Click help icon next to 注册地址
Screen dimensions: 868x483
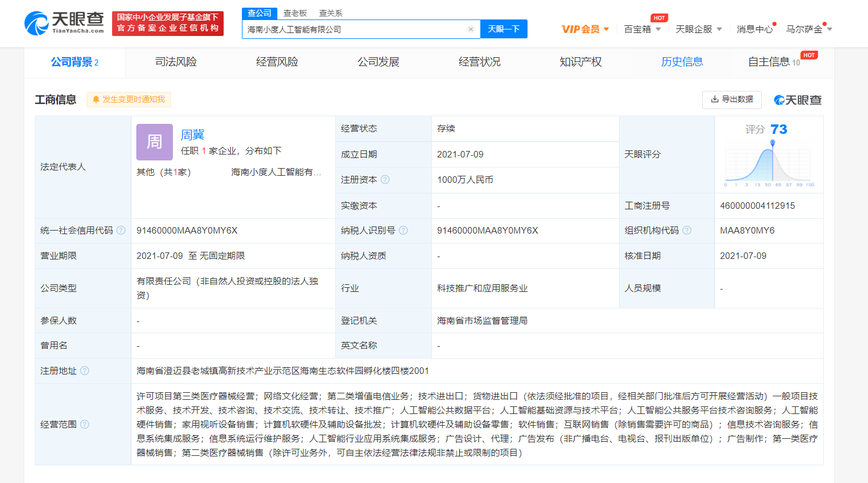click(85, 371)
